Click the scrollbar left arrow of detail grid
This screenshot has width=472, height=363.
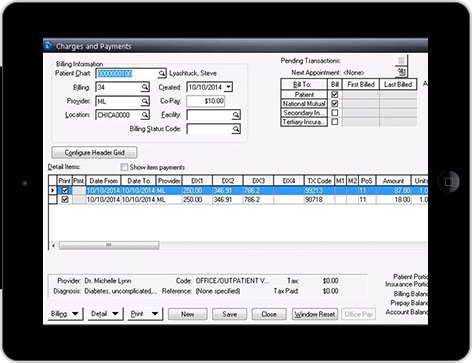(x=53, y=246)
